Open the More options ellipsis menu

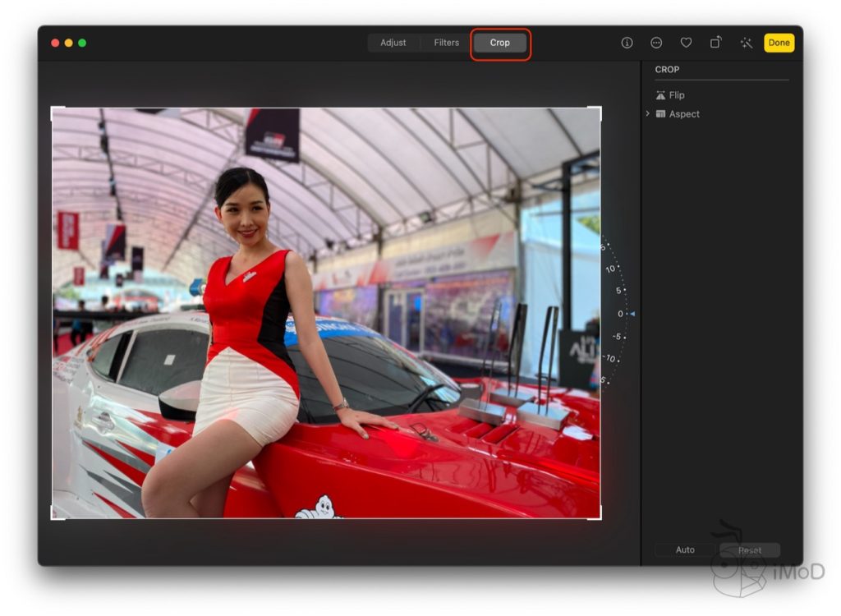656,43
